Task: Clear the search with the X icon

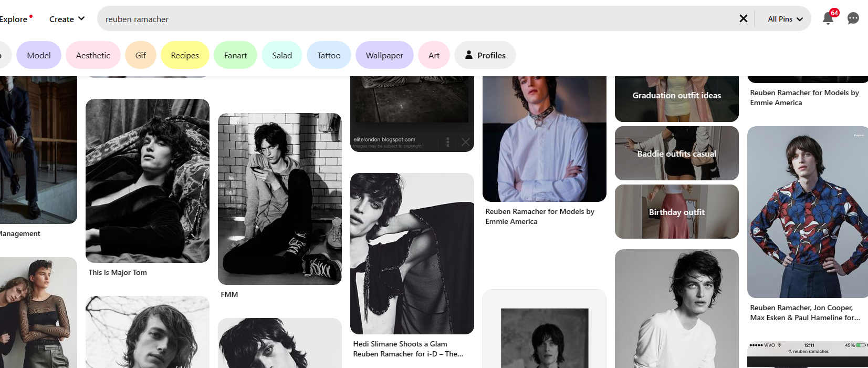Action: click(x=744, y=18)
